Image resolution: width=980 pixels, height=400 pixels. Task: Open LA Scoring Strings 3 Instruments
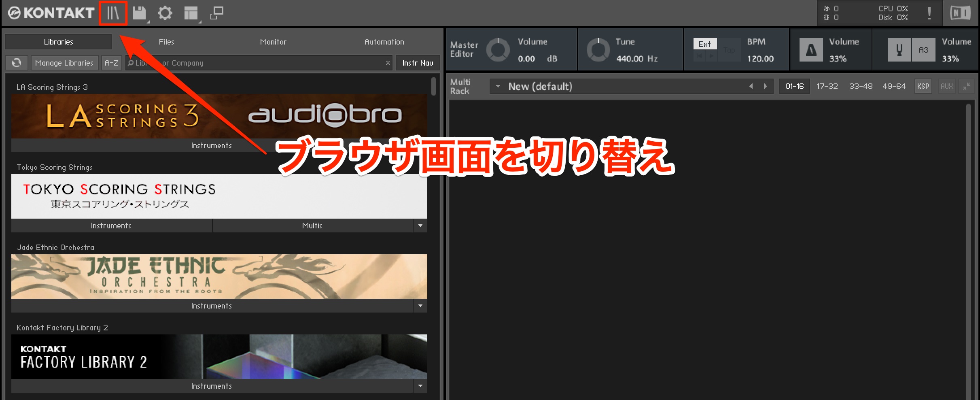coord(212,145)
